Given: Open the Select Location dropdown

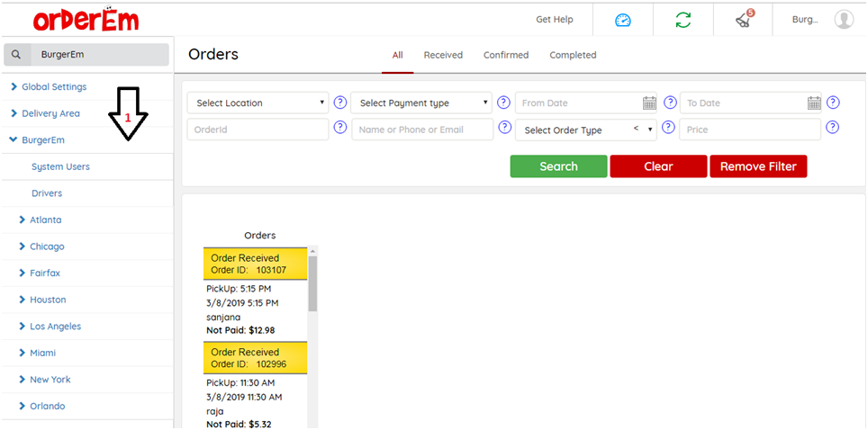Looking at the screenshot, I should [259, 103].
